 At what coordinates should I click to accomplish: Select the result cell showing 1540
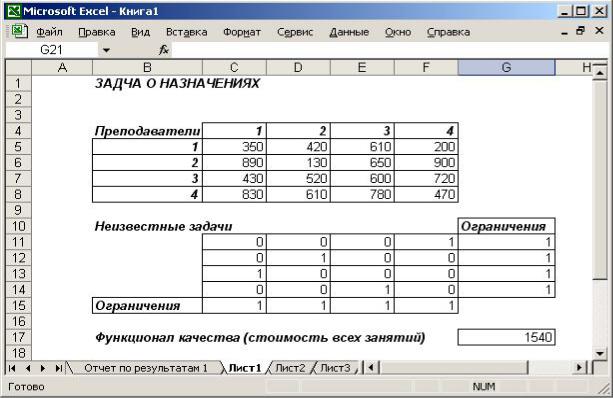tap(506, 337)
